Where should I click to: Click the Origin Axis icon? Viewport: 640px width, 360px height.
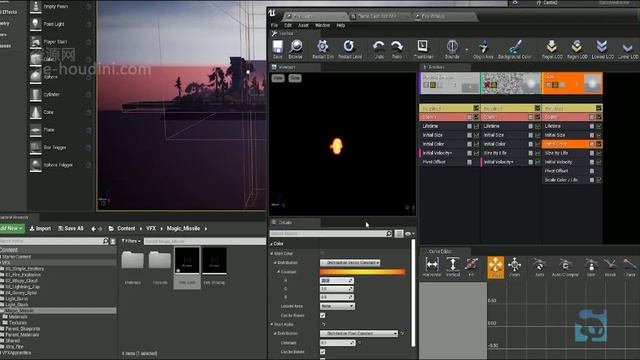coord(484,47)
